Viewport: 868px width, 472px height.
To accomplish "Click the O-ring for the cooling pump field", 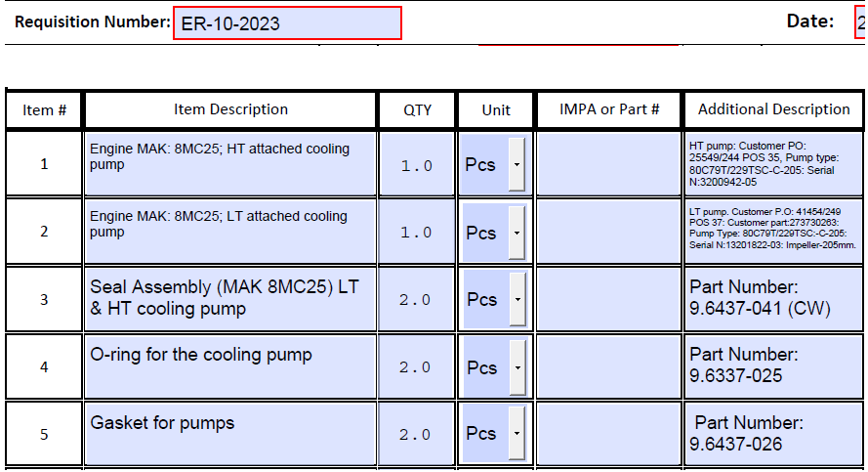I will [230, 367].
